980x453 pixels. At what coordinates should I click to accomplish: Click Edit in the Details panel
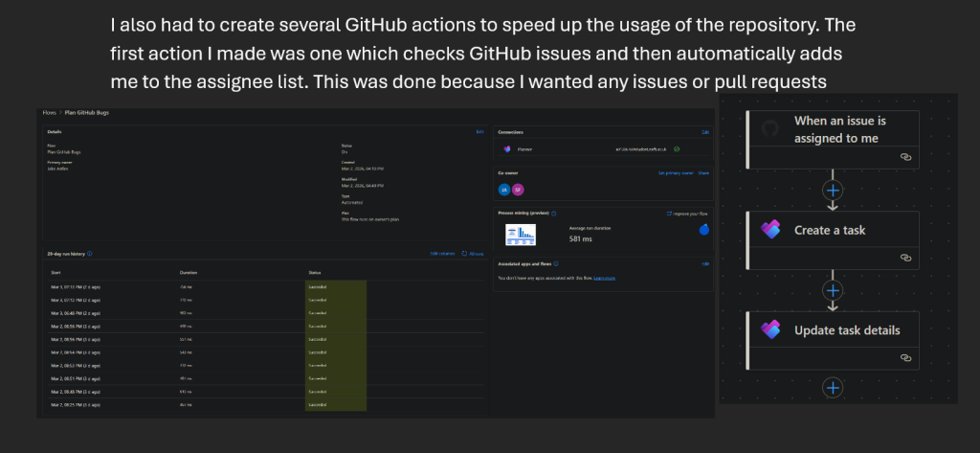(479, 131)
